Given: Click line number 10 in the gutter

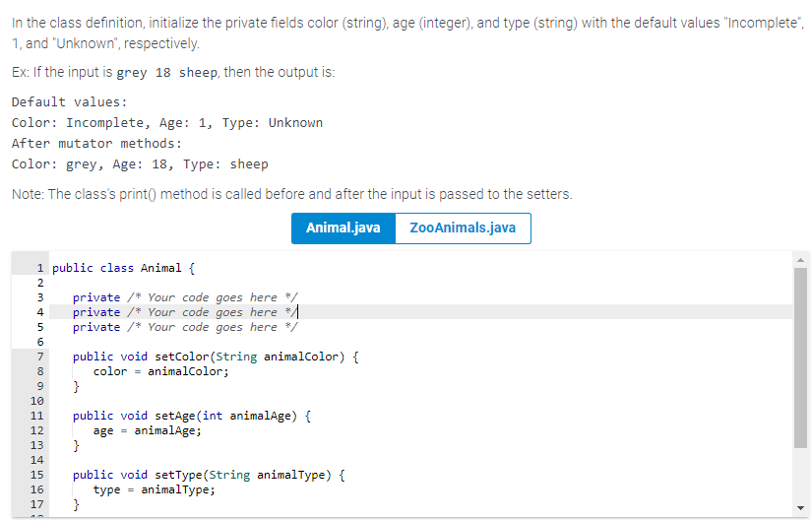Looking at the screenshot, I should (36, 401).
